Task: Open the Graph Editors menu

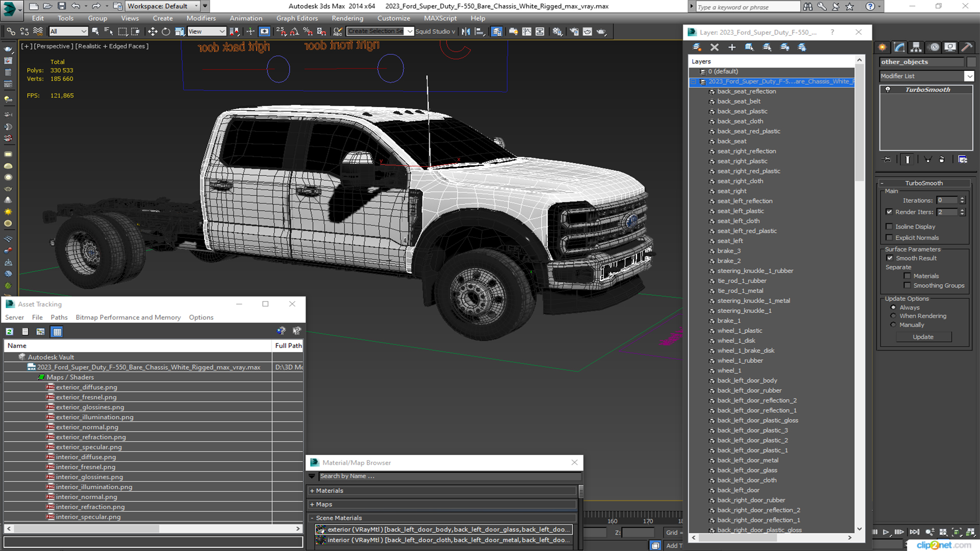Action: 297,18
